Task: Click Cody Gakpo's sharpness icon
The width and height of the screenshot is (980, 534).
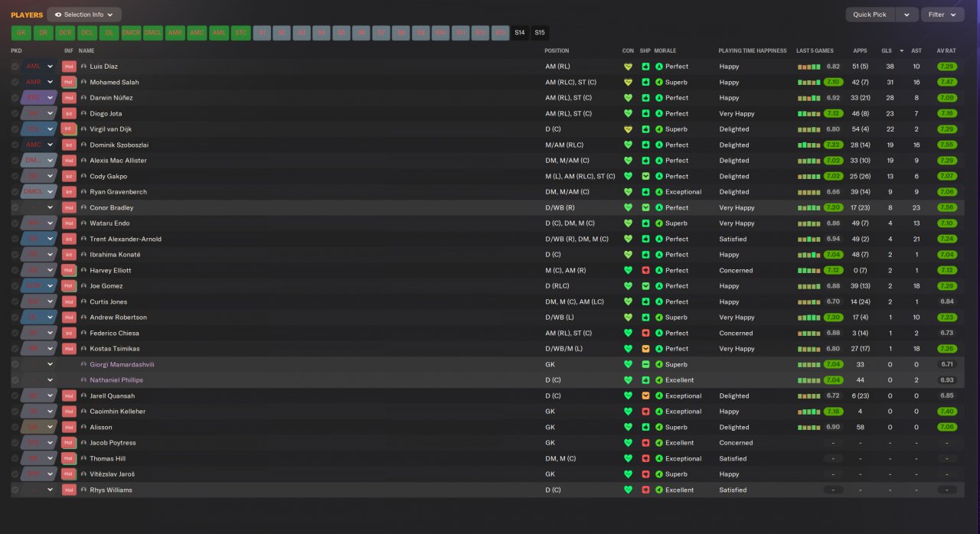Action: coord(645,176)
